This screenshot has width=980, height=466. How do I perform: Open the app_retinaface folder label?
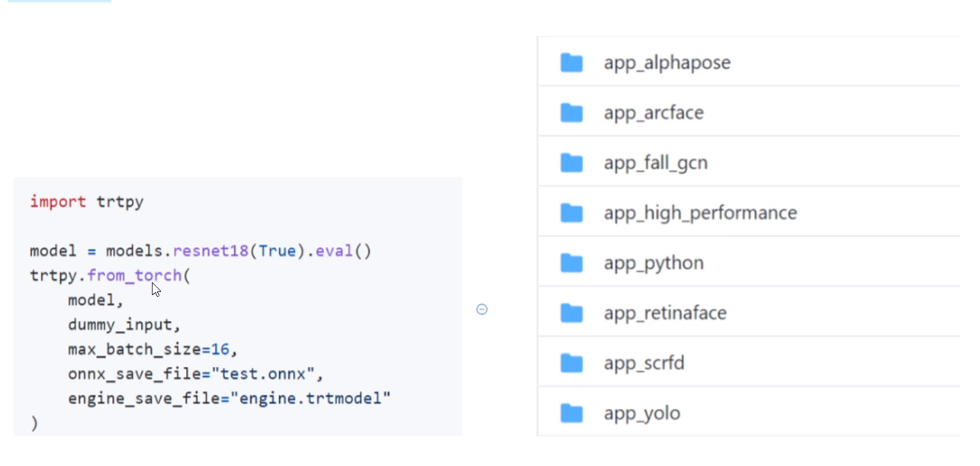(665, 313)
